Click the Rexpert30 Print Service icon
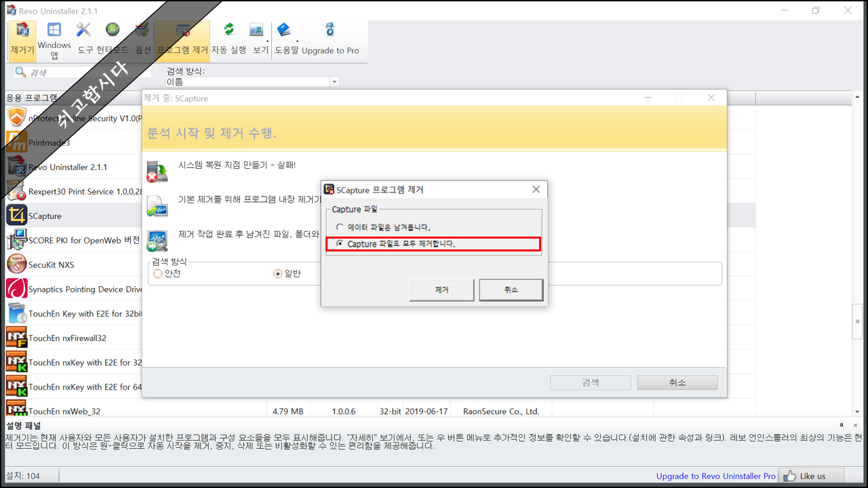Viewport: 868px width, 488px height. pos(17,191)
